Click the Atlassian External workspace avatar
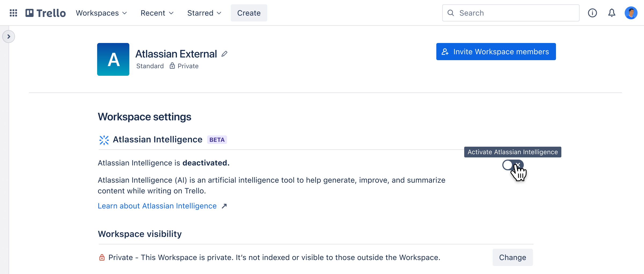Viewport: 644px width, 274px height. pyautogui.click(x=113, y=59)
